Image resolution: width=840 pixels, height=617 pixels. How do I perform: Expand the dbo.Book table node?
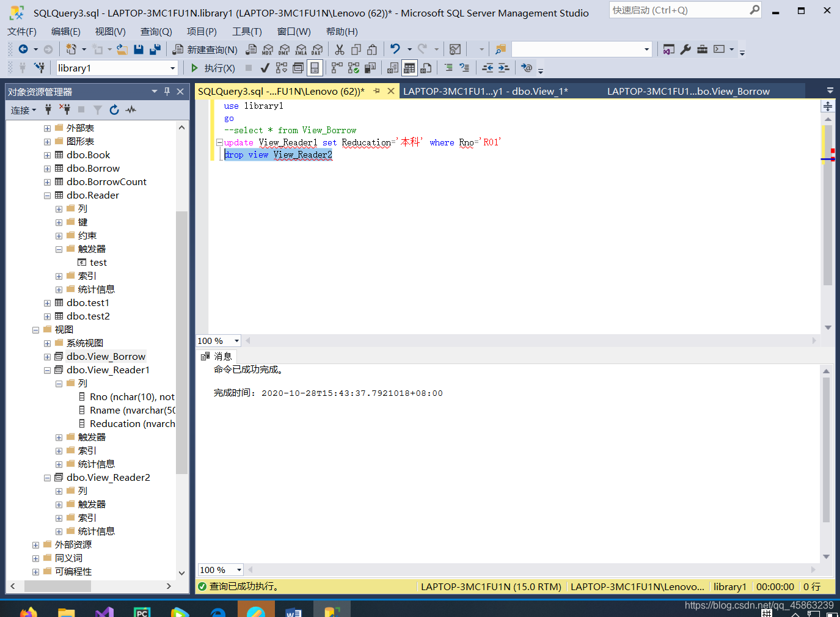pos(48,155)
